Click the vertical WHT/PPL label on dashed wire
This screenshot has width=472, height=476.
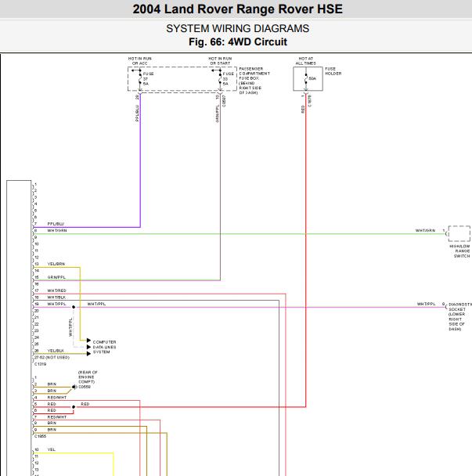[70, 327]
